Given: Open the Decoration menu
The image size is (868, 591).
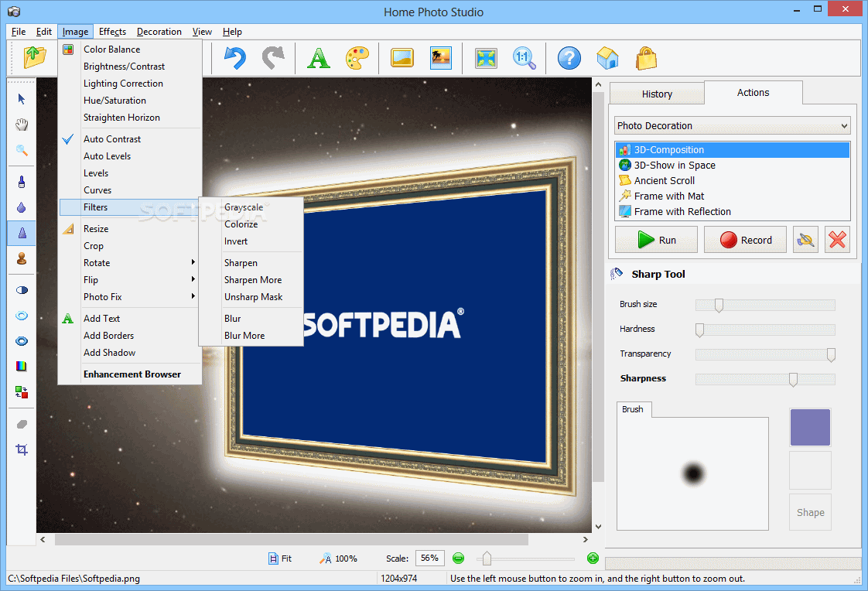Looking at the screenshot, I should pyautogui.click(x=159, y=32).
